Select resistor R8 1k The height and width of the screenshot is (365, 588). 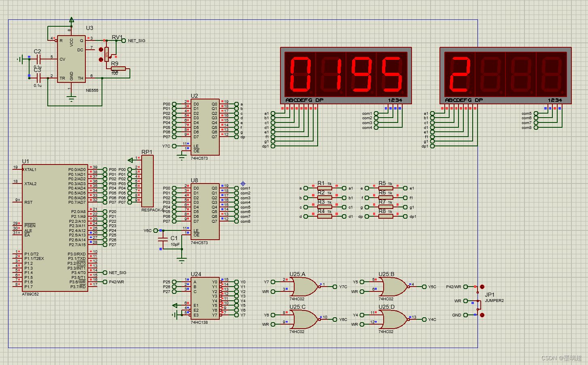point(386,216)
